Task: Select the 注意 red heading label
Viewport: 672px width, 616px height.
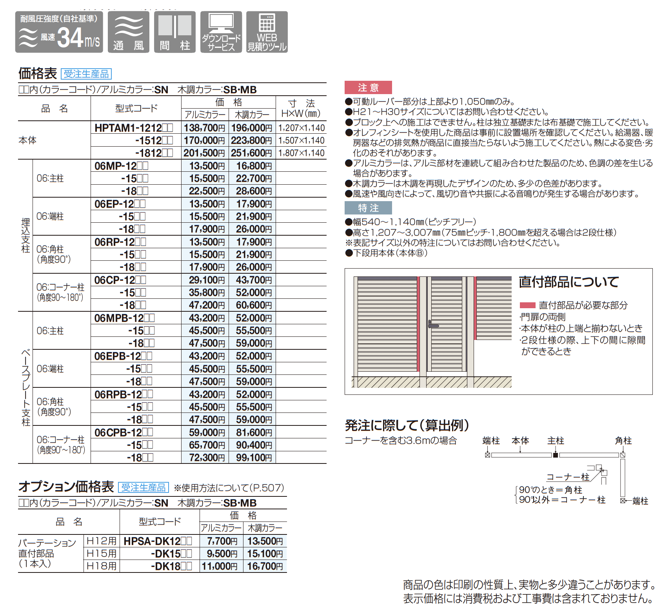Action: 368,87
